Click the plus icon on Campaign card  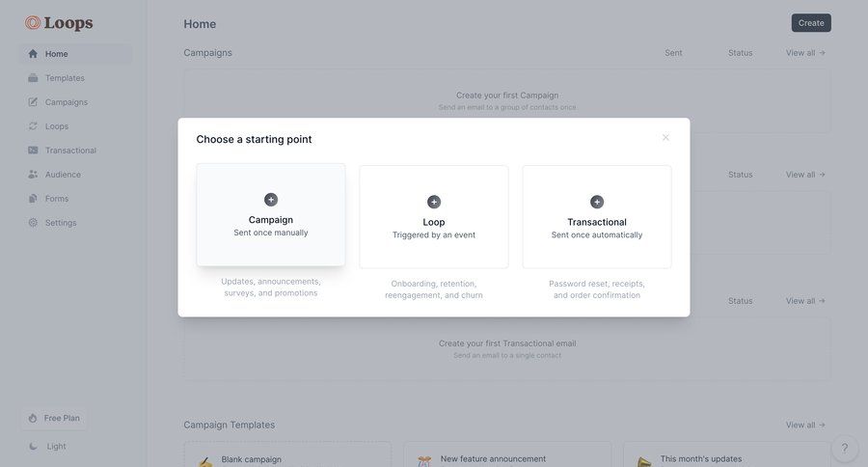(271, 200)
